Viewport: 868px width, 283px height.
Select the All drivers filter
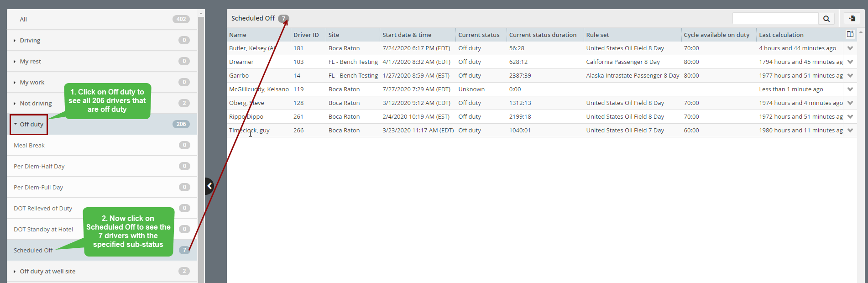(102, 19)
